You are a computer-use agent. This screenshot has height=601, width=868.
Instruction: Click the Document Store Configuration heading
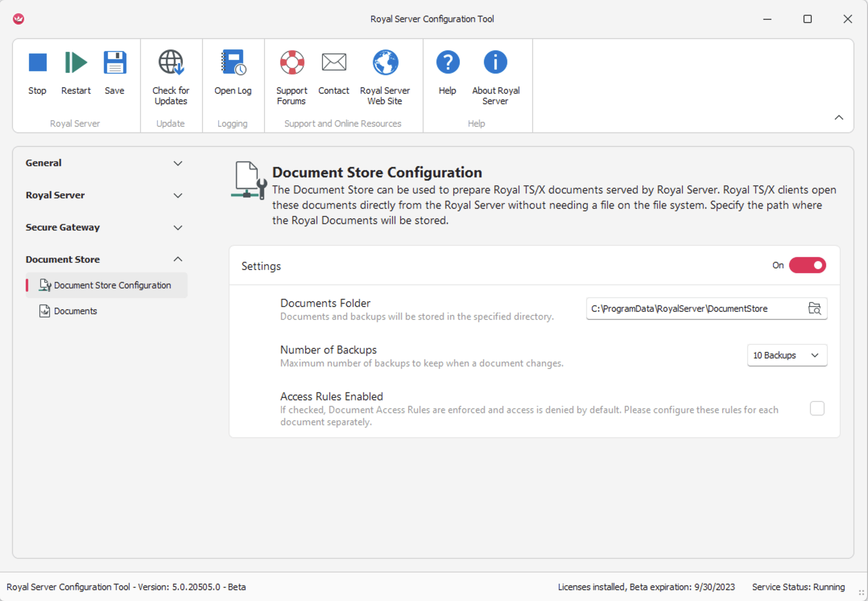tap(377, 172)
